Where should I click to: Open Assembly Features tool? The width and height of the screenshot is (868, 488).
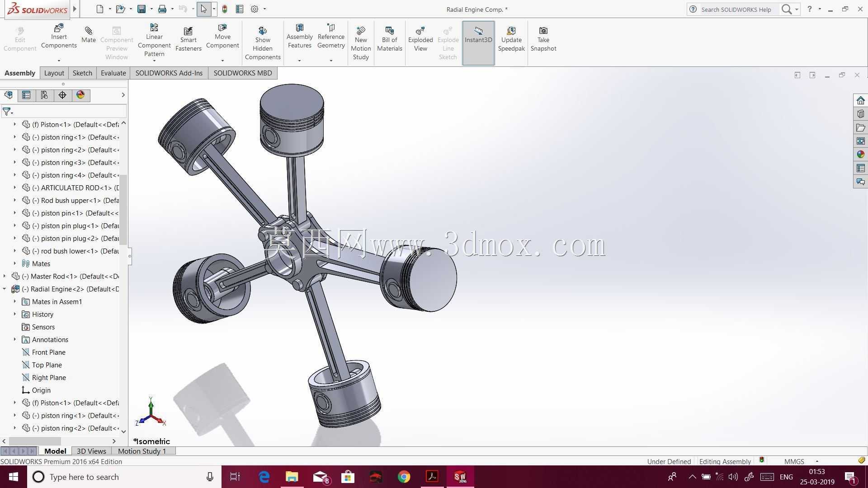click(300, 37)
